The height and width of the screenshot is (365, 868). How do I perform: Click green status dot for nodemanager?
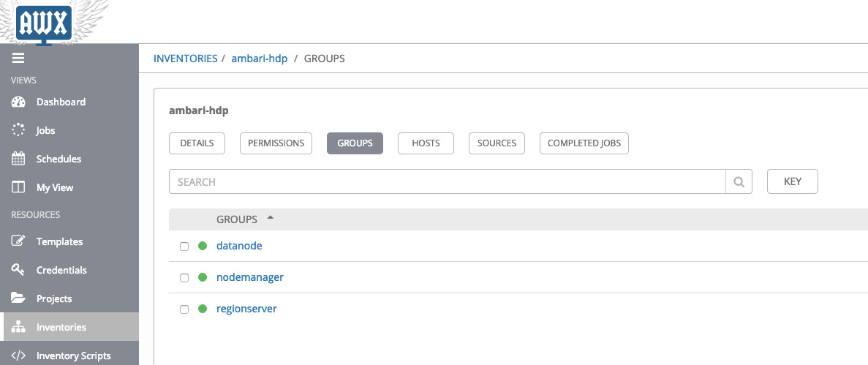click(203, 277)
